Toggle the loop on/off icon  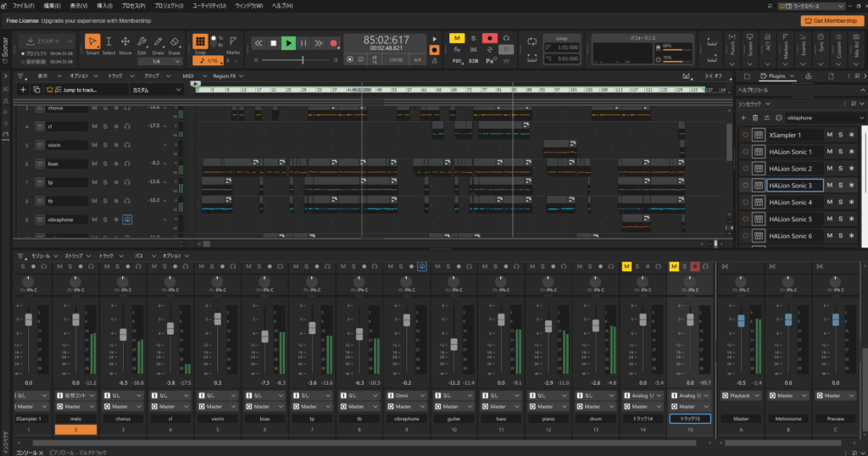pyautogui.click(x=532, y=42)
